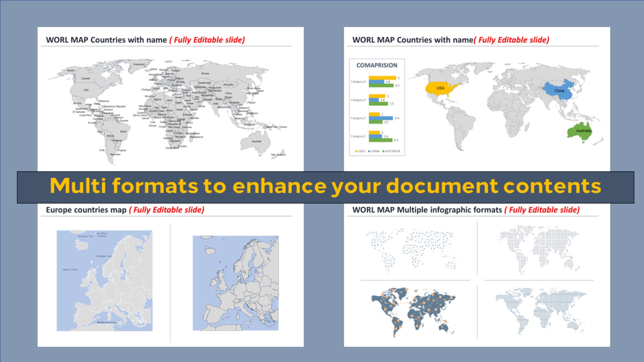Select the yellow-highlighted USA shape
Image resolution: width=644 pixels, height=362 pixels.
[440, 88]
